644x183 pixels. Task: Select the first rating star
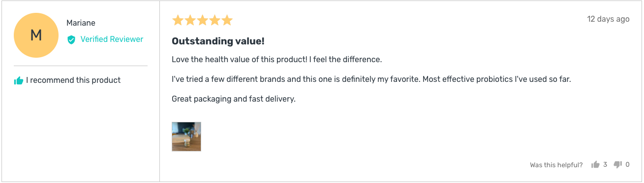pos(178,20)
